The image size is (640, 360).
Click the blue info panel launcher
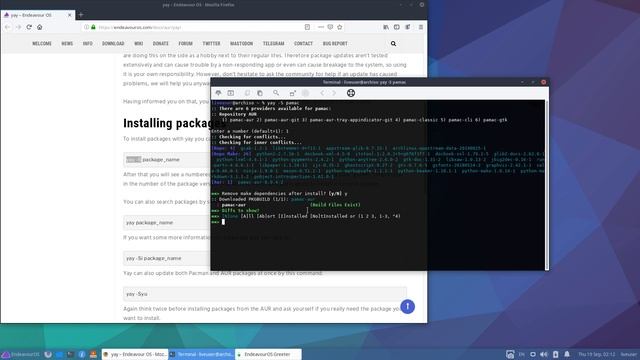[82, 354]
